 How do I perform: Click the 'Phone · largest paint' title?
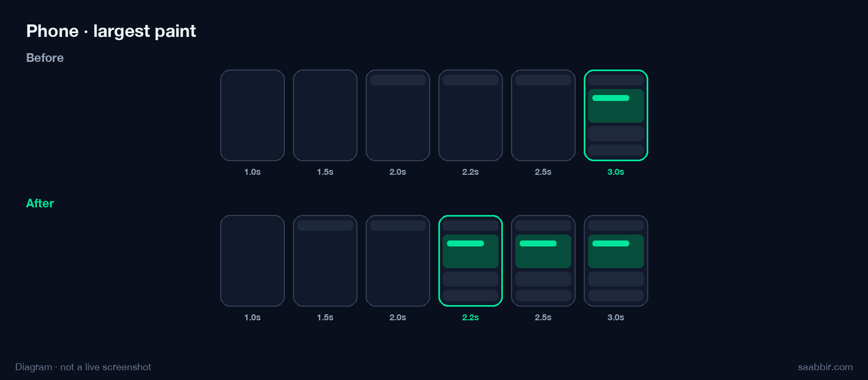pos(111,31)
